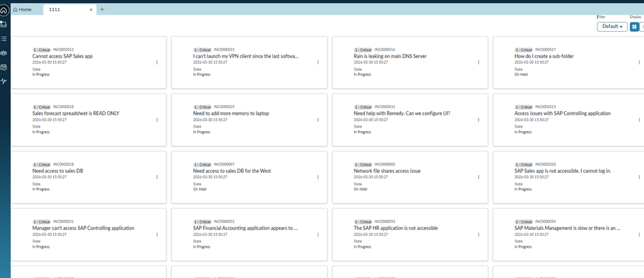Click On Hold state on Network file shares card
644x278 pixels.
(x=360, y=190)
